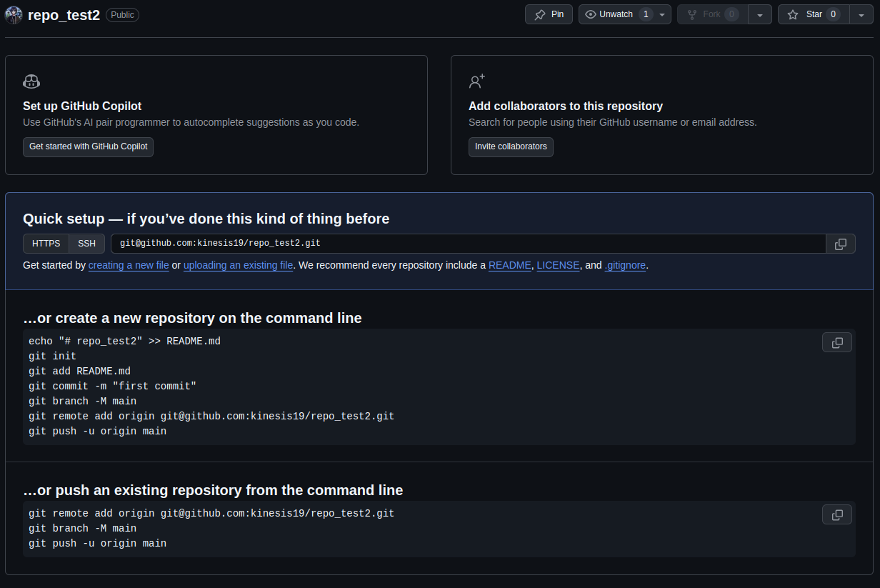Click the Fork button

click(x=712, y=14)
